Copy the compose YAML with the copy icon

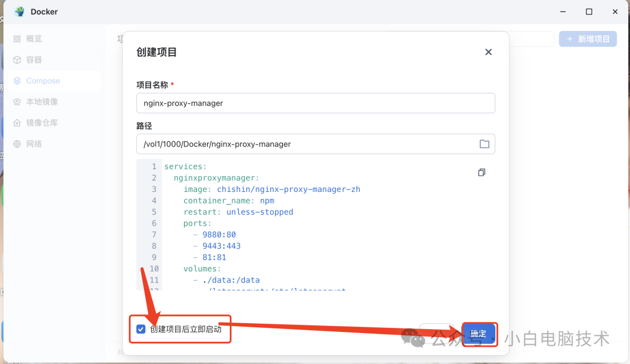[481, 172]
